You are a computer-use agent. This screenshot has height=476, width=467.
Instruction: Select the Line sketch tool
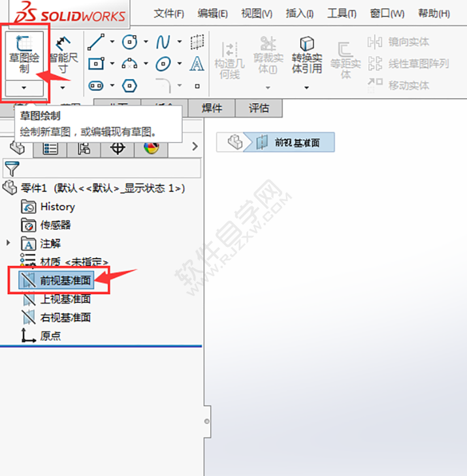click(96, 42)
